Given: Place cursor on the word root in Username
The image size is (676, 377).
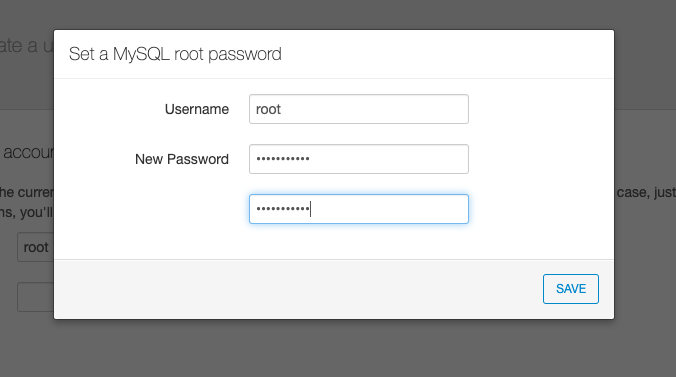Looking at the screenshot, I should (268, 109).
